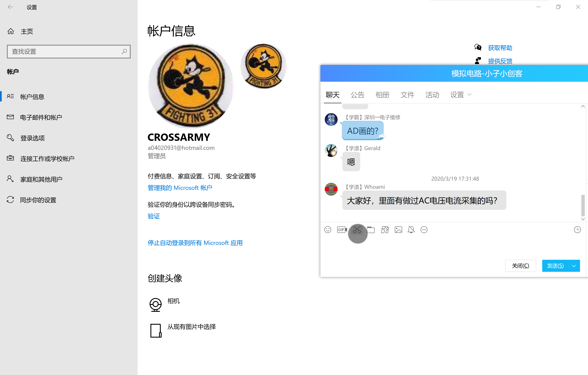Click the 查找设置 search field
This screenshot has width=588, height=375.
(x=66, y=52)
